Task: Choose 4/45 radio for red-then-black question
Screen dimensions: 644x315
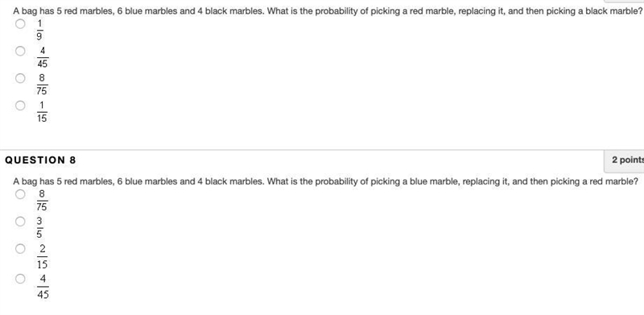Action: point(20,51)
